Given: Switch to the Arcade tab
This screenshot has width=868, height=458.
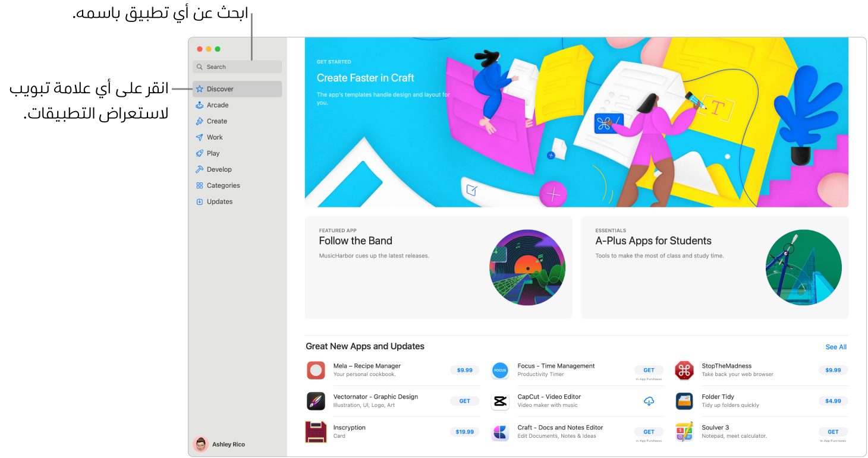Looking at the screenshot, I should point(237,105).
